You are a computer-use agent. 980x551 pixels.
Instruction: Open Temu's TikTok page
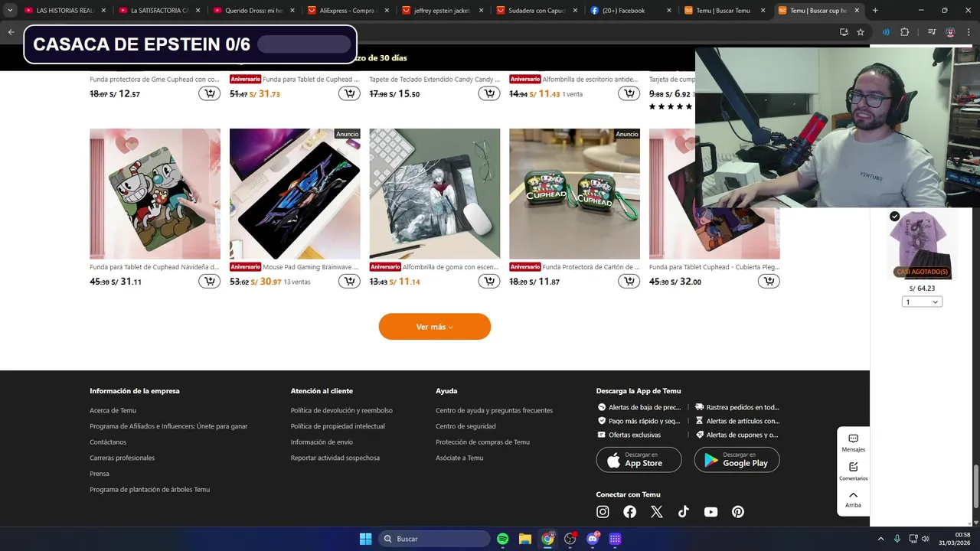[684, 512]
